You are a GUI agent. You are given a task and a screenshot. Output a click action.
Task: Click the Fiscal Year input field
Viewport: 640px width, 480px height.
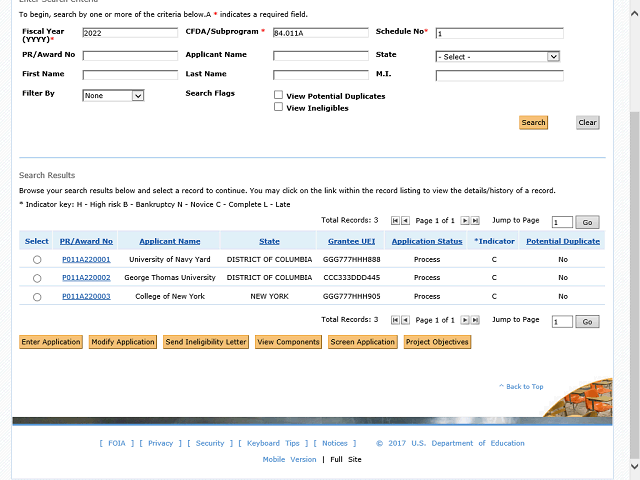coord(130,33)
